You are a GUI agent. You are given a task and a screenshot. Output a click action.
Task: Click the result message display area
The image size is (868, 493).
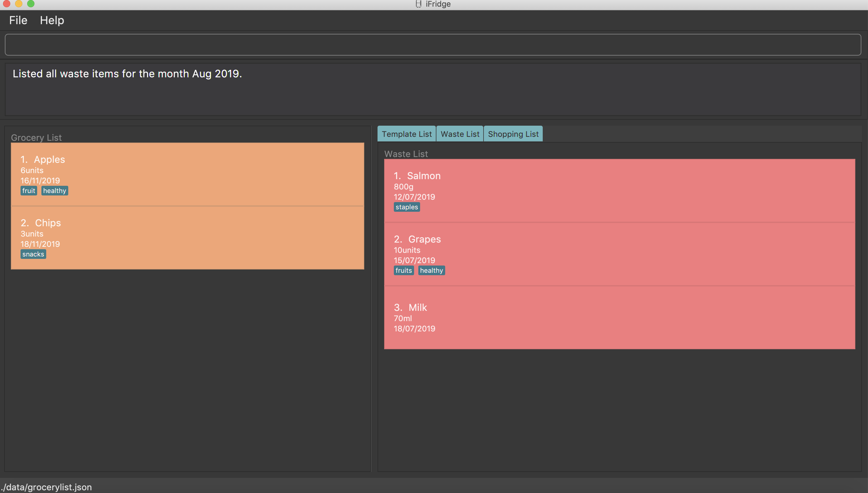point(433,89)
